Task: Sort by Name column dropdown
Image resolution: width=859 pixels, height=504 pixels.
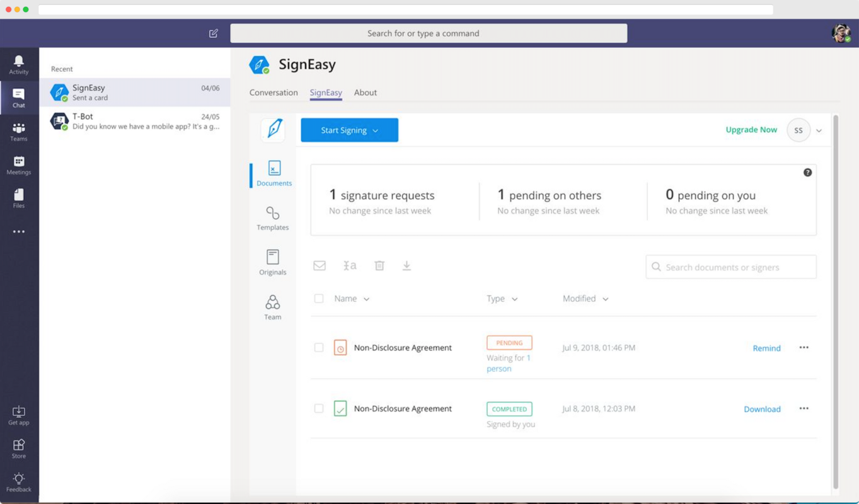Action: coord(352,299)
